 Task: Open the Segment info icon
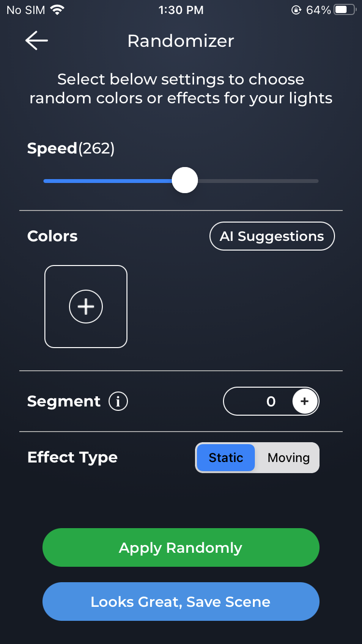click(118, 401)
